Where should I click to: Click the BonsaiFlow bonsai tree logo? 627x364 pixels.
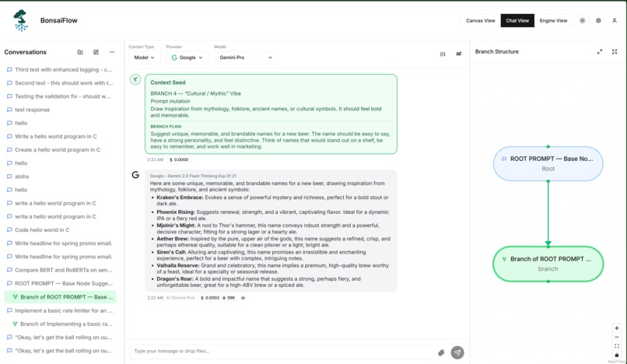tap(21, 20)
